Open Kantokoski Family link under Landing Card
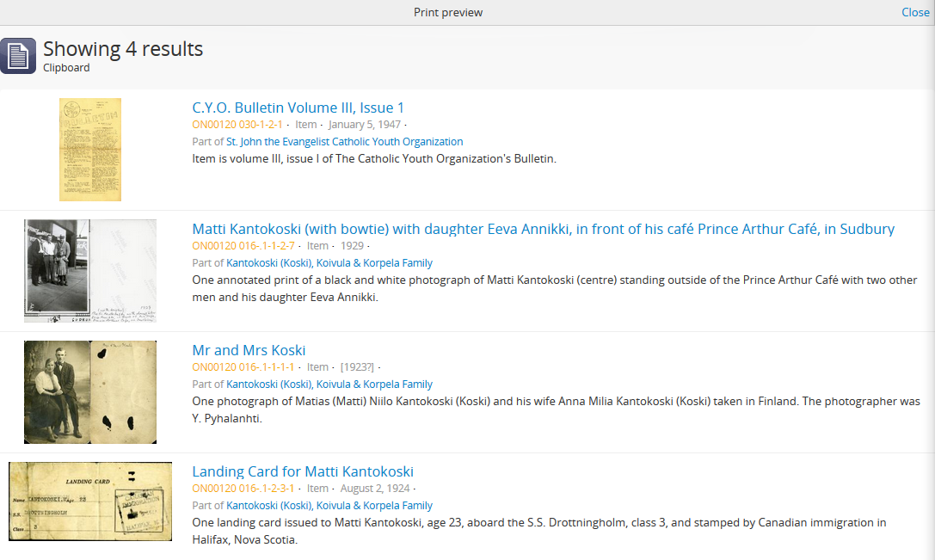 click(329, 506)
